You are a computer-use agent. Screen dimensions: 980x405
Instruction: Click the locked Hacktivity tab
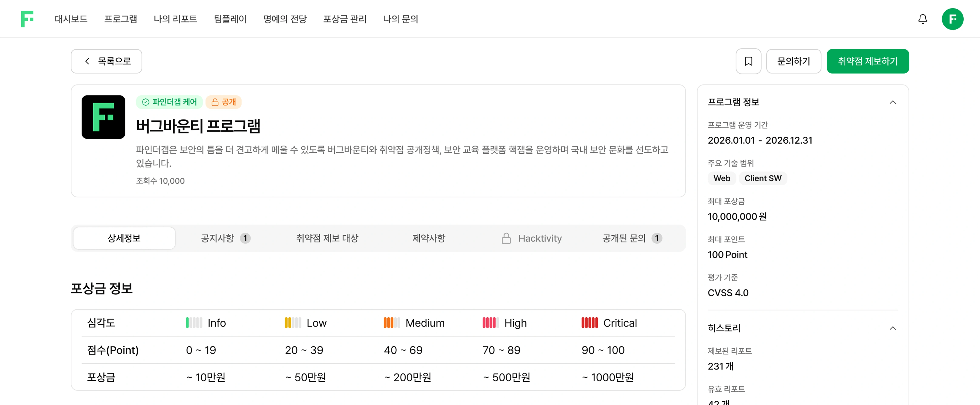click(x=531, y=238)
